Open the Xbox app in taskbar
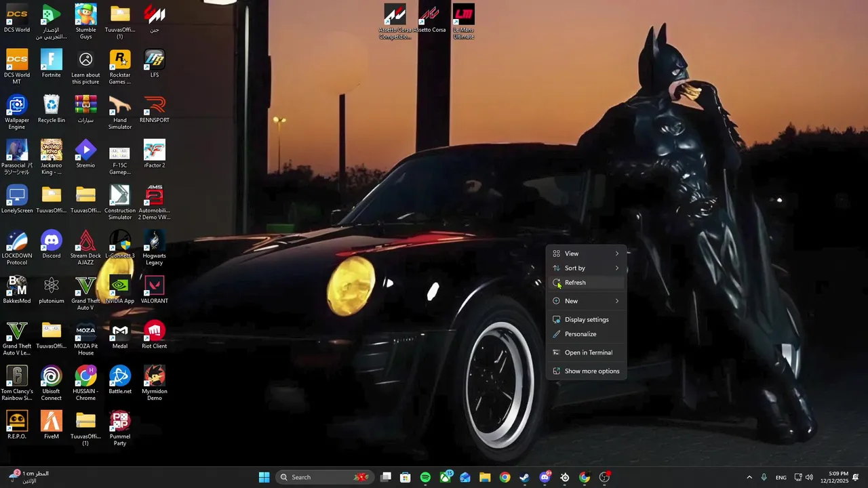This screenshot has width=868, height=488. (x=446, y=477)
